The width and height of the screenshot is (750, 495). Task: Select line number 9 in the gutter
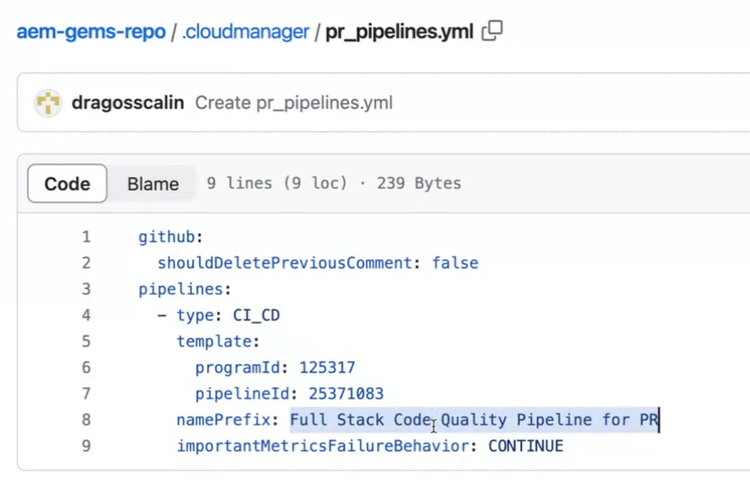tap(86, 446)
